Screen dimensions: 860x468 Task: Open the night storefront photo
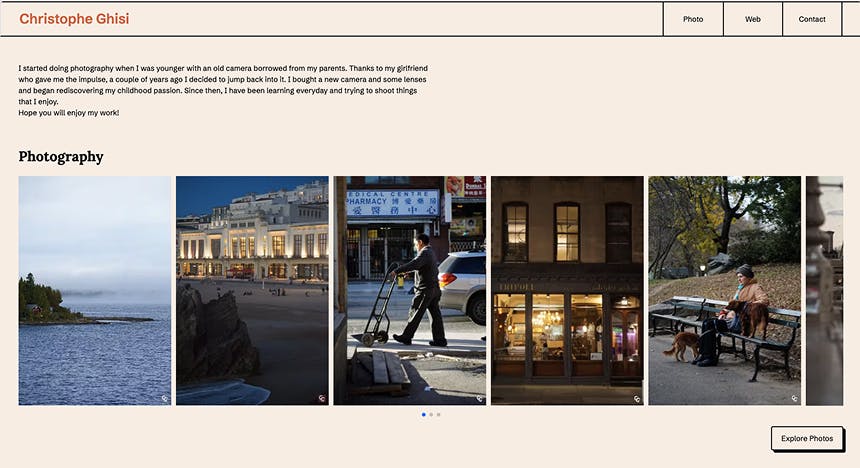point(567,290)
